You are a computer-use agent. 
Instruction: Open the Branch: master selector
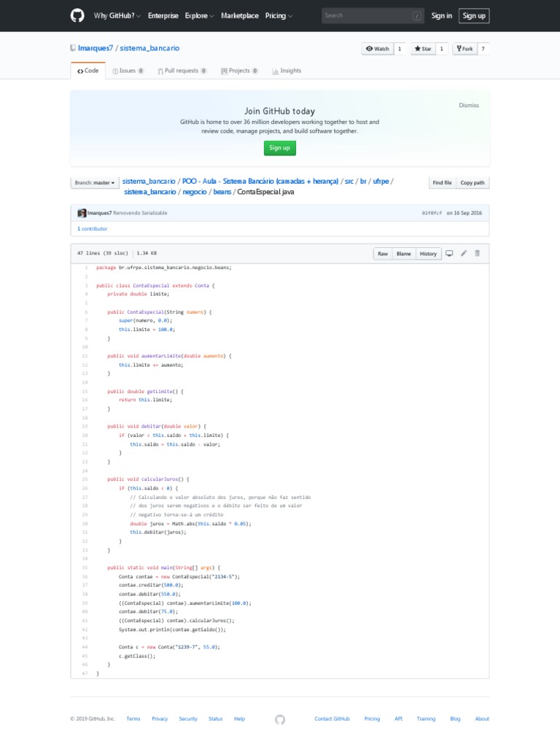[x=94, y=182]
